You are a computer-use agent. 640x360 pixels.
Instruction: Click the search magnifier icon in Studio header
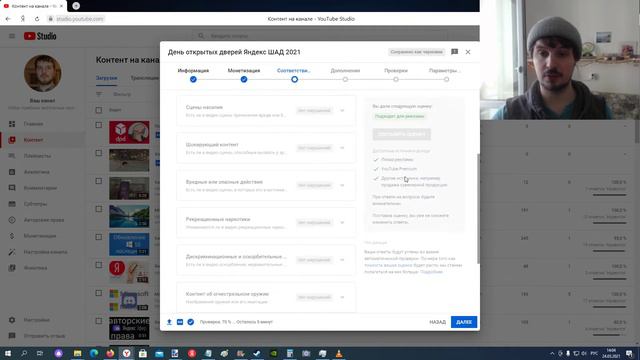click(201, 36)
